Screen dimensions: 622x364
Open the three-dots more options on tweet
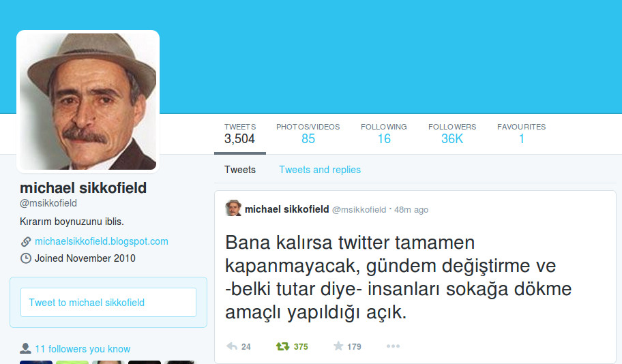tap(393, 346)
